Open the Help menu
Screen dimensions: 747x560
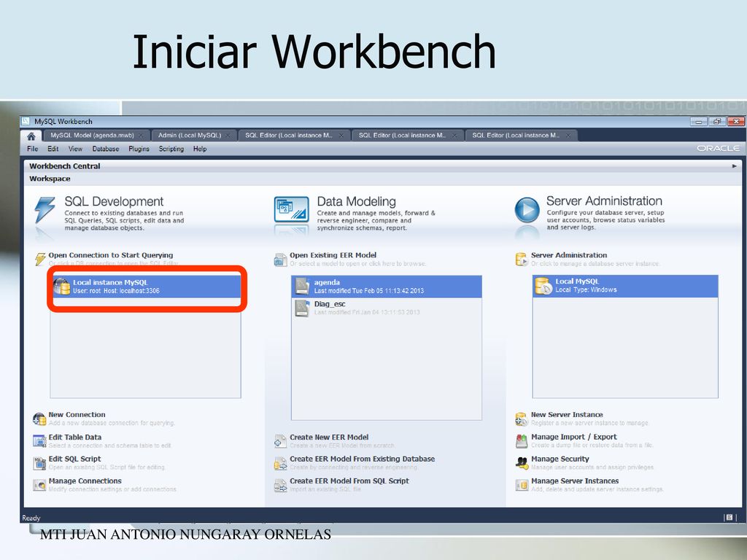click(200, 149)
